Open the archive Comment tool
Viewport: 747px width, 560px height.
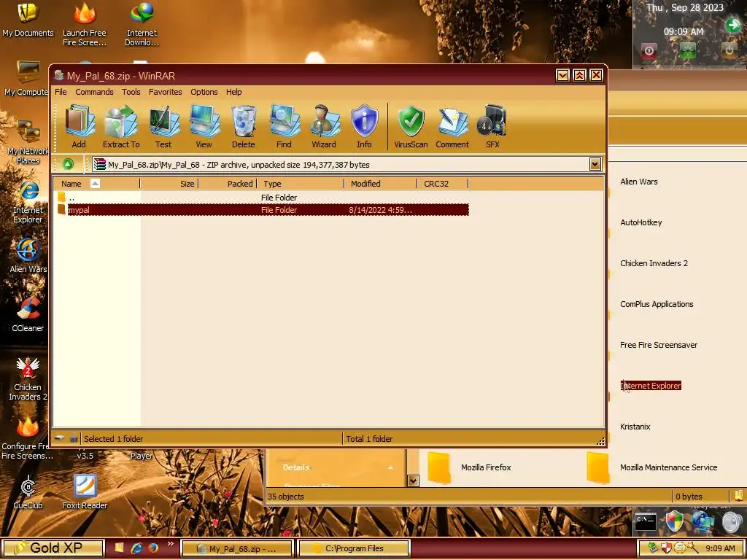pos(452,126)
